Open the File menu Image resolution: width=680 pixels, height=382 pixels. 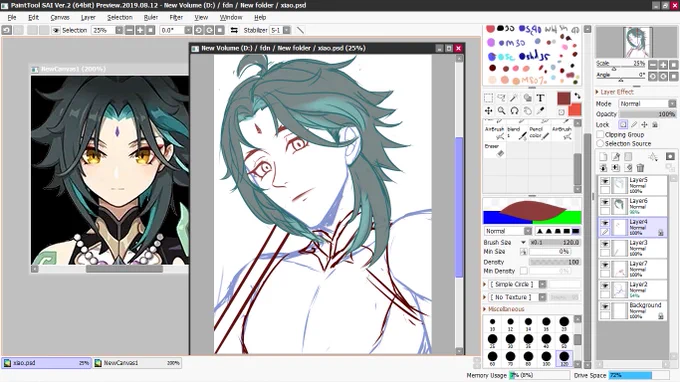point(12,17)
